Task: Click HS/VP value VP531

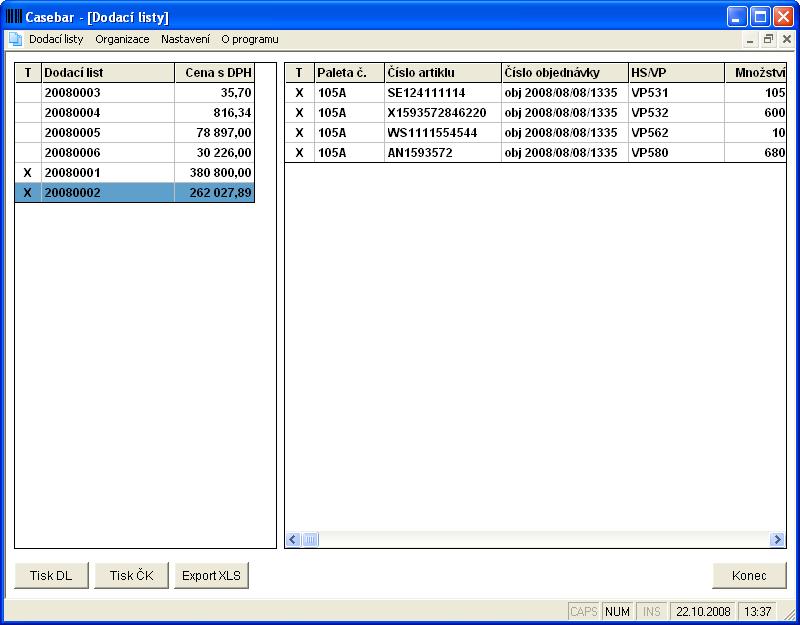Action: pyautogui.click(x=649, y=92)
